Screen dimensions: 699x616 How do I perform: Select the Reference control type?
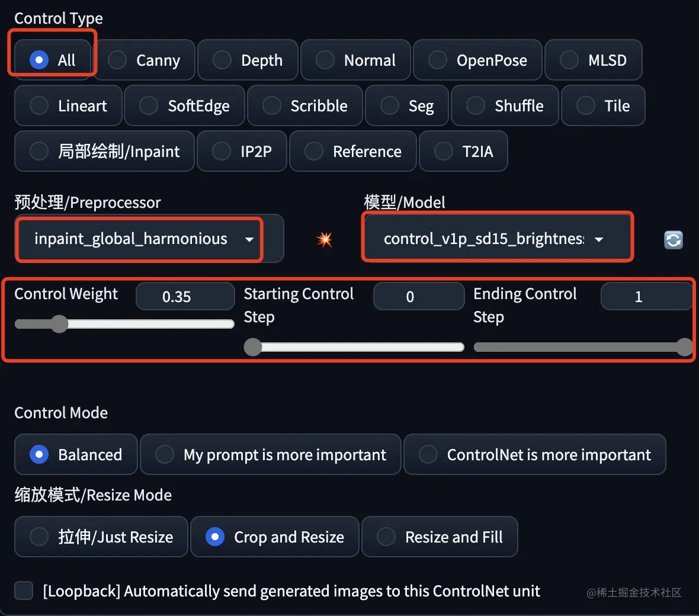(x=353, y=151)
